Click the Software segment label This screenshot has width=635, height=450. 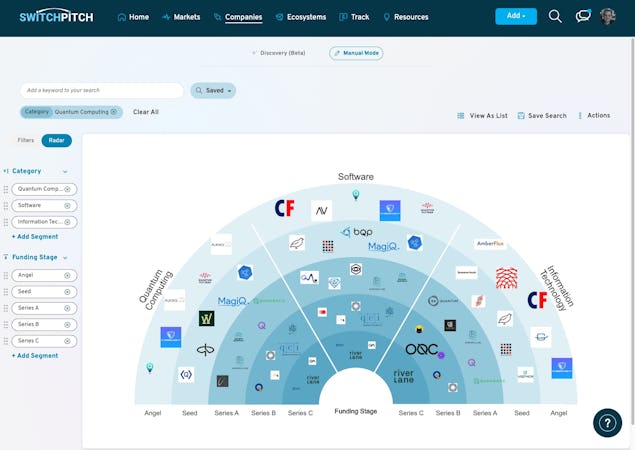(x=356, y=177)
